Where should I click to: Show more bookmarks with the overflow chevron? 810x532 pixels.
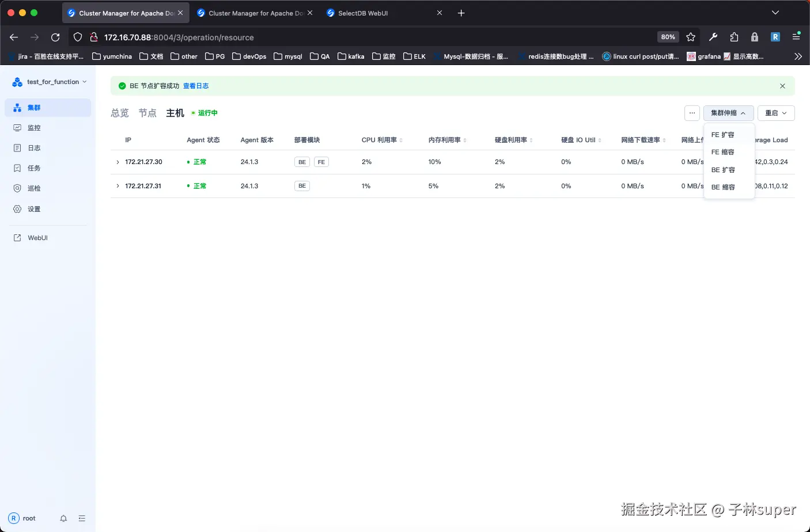click(798, 56)
